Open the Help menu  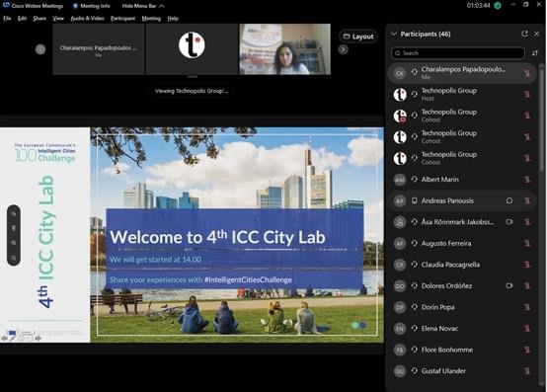[x=173, y=18]
